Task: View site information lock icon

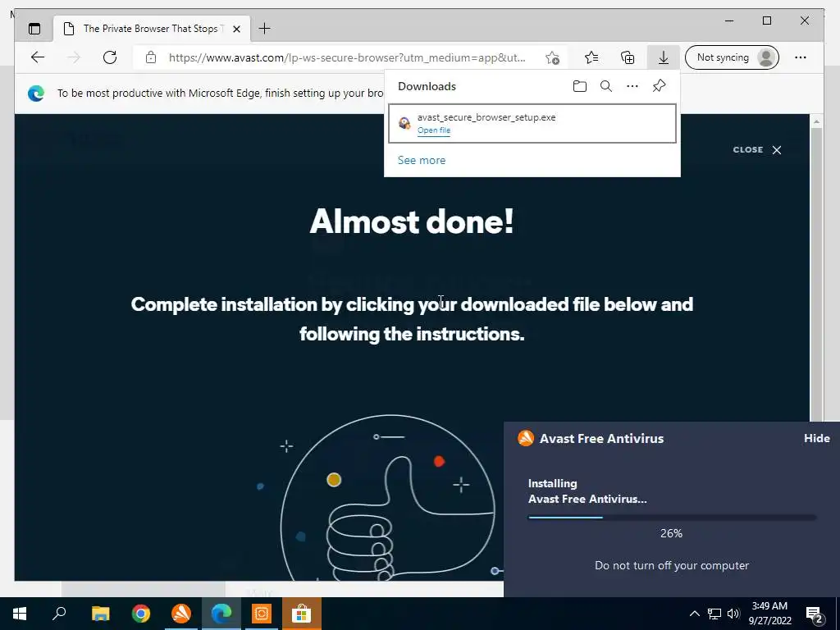Action: pos(151,57)
